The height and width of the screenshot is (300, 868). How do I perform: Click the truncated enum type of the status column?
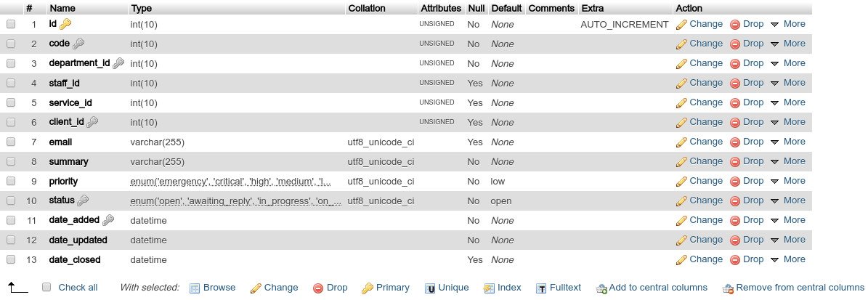click(236, 201)
